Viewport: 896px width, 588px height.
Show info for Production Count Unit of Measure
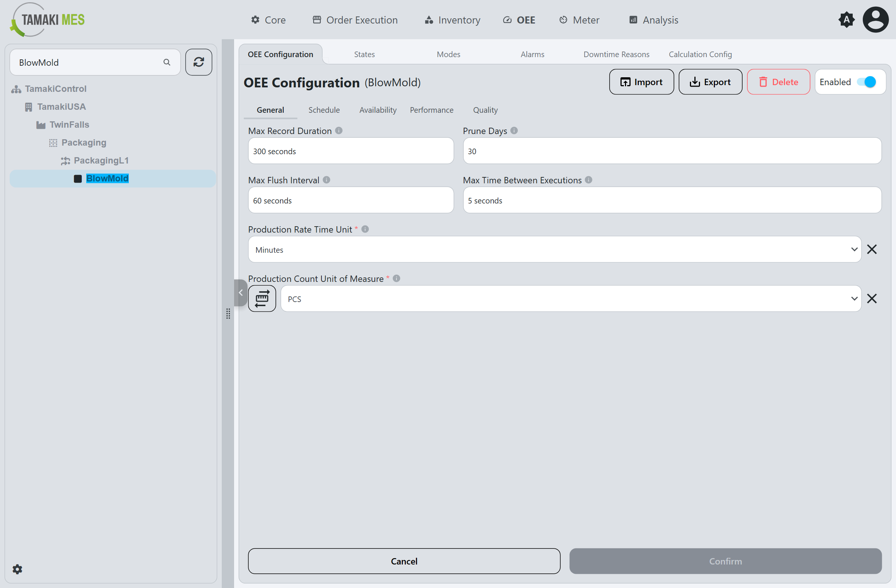click(396, 279)
